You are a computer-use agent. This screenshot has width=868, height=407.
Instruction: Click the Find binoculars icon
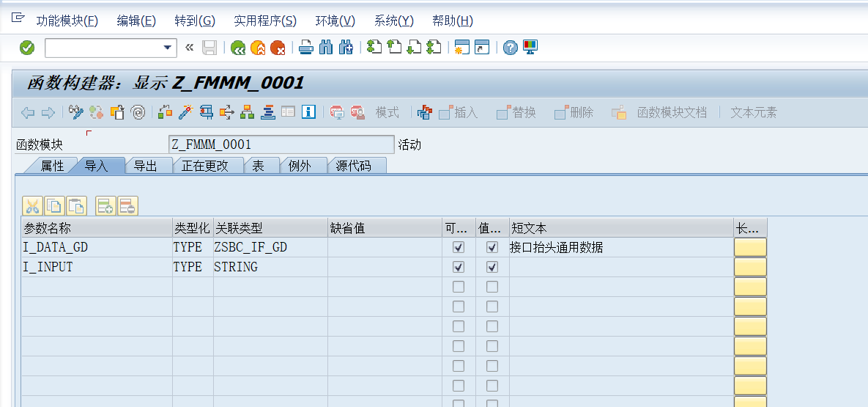[326, 48]
